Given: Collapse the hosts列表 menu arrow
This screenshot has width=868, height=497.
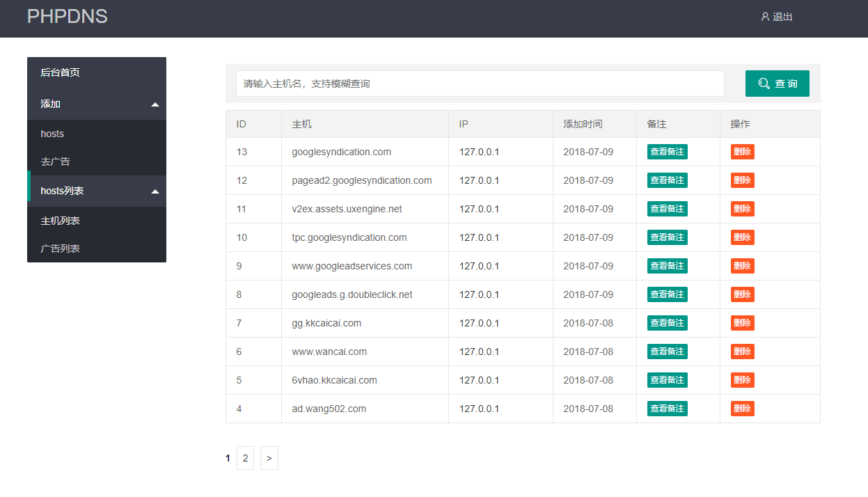Looking at the screenshot, I should [x=155, y=191].
